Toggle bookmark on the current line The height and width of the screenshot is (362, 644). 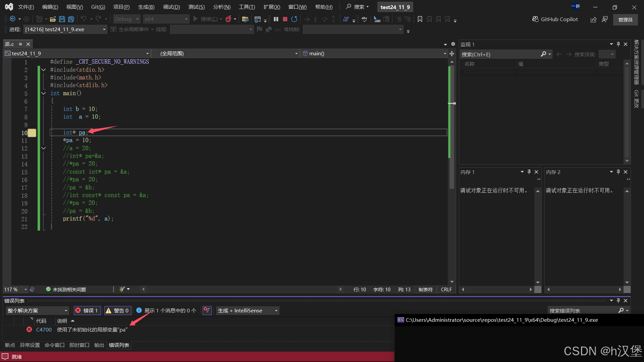420,19
